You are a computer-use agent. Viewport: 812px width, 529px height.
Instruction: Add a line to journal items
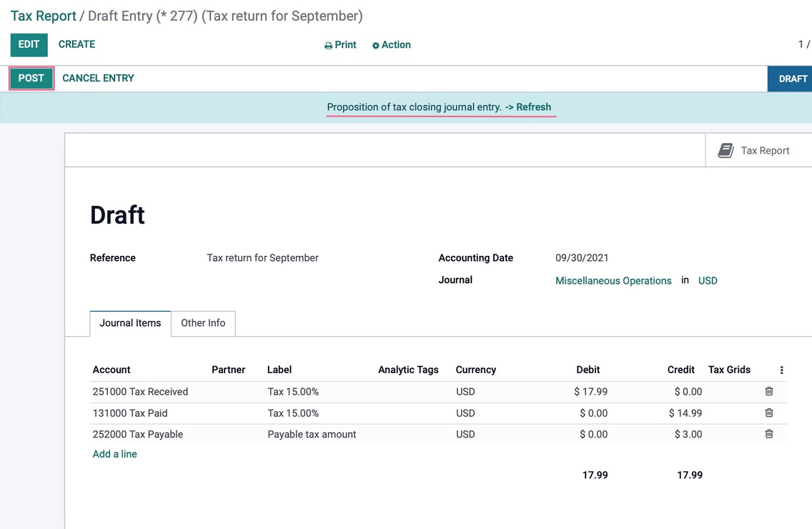click(x=114, y=454)
